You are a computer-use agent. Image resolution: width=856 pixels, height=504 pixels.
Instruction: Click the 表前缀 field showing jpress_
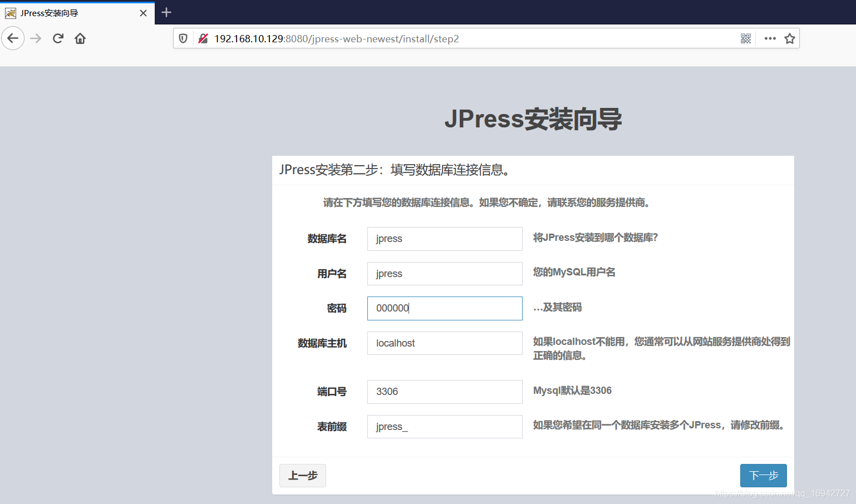(444, 426)
